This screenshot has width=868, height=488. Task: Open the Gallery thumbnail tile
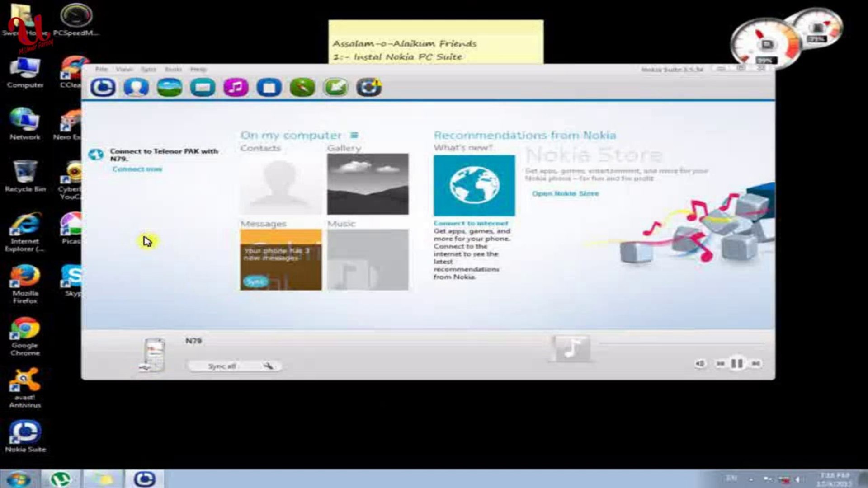pos(368,184)
